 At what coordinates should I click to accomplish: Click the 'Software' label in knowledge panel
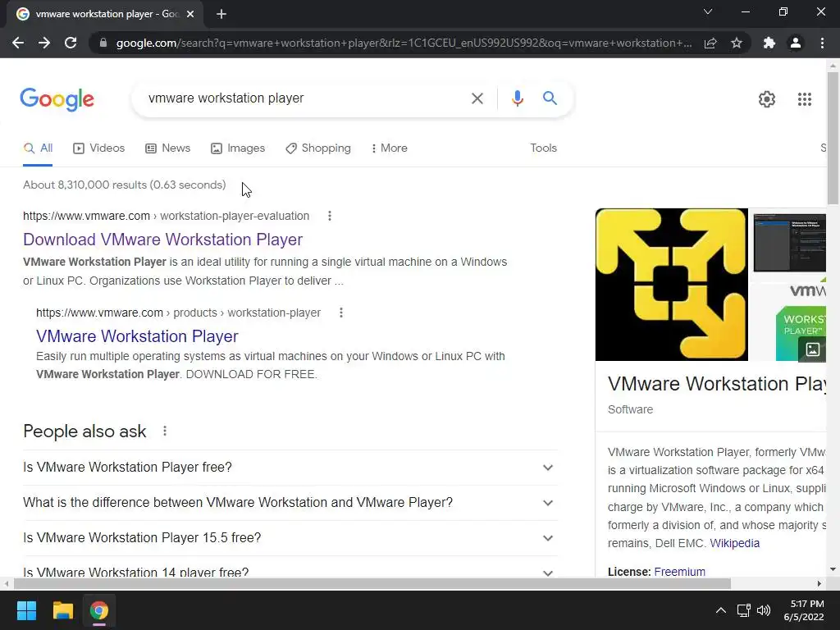(x=631, y=409)
